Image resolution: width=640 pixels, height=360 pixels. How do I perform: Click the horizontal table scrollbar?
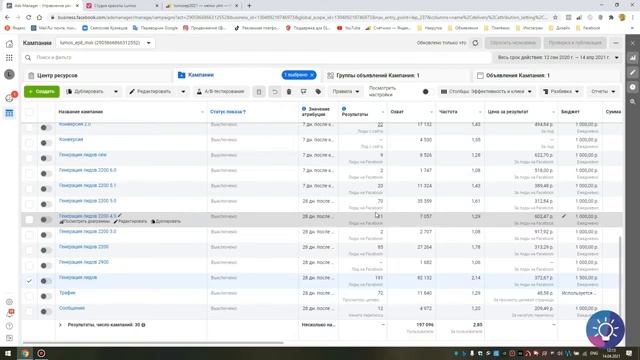point(153,343)
